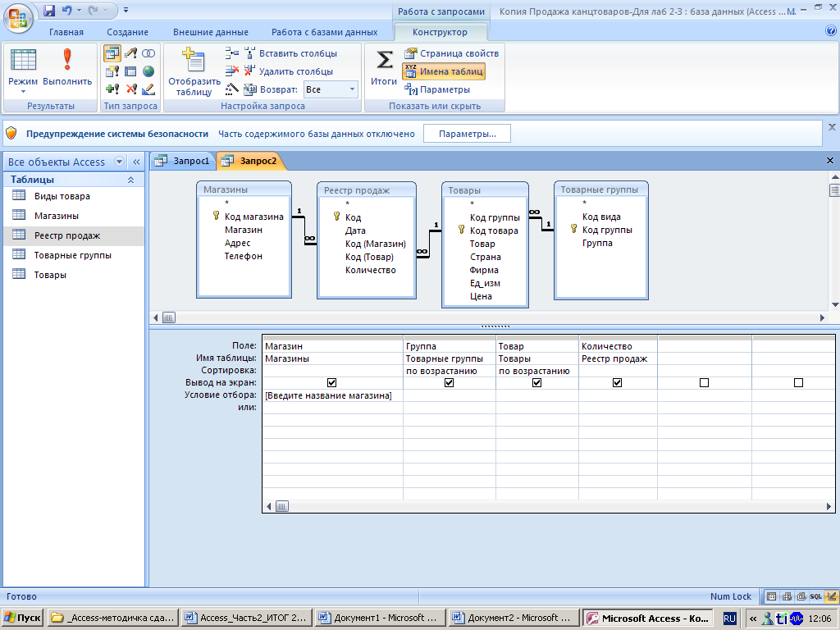
Task: Switch to Datasheet view in status bar
Action: (x=771, y=596)
